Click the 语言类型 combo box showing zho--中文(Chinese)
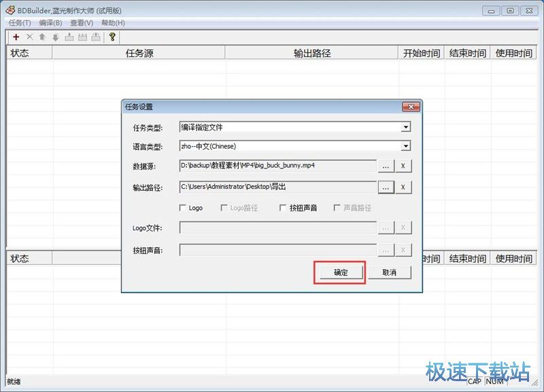 (295, 146)
